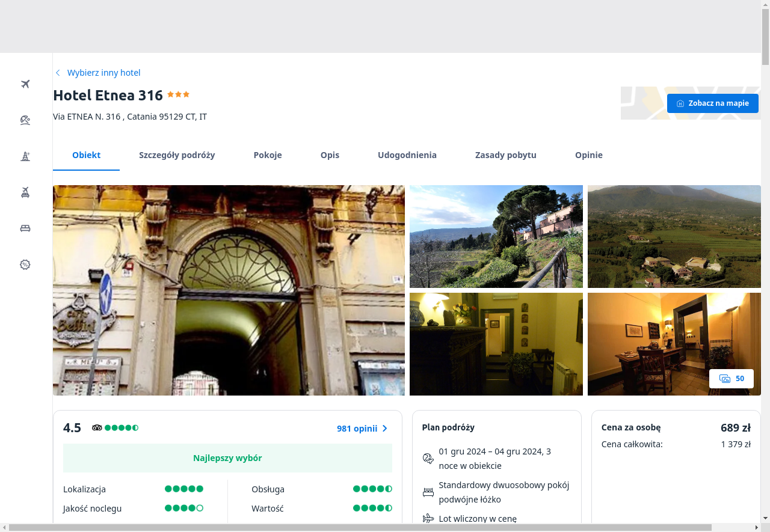Click the 01 gru 2024 – 04 gru 2024 dates
770x532 pixels.
495,459
